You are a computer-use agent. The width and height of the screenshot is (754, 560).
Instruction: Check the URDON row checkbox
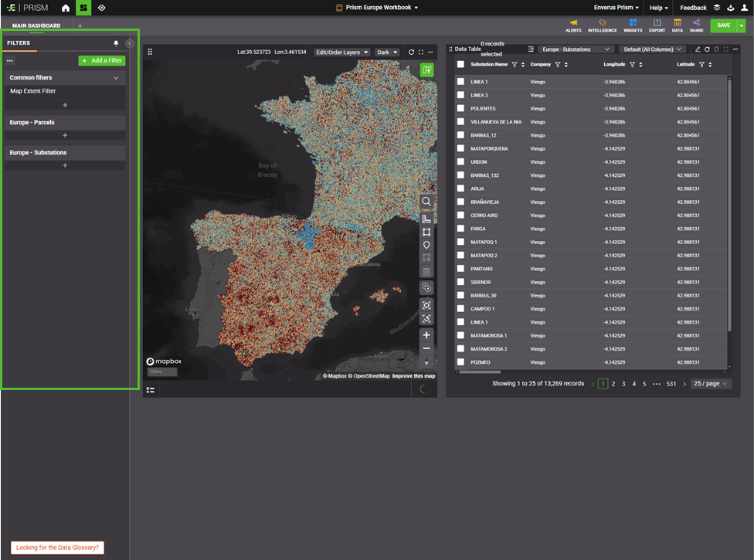pos(460,162)
